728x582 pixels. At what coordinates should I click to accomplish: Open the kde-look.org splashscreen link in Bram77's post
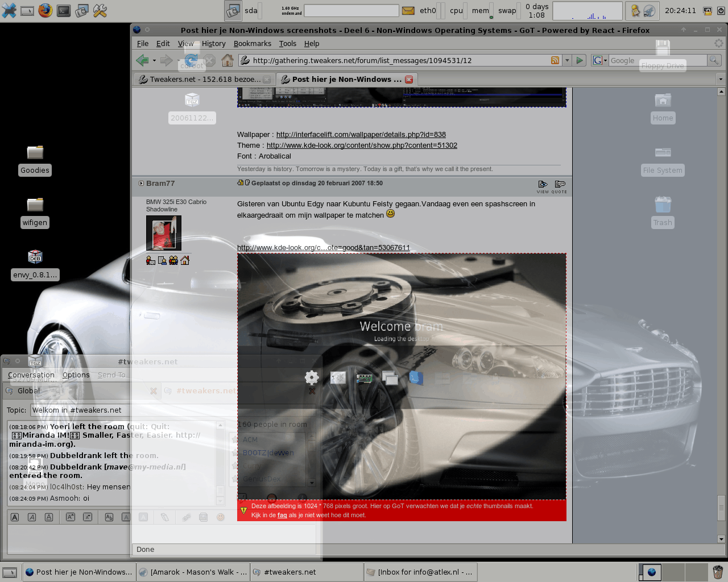[x=324, y=248]
